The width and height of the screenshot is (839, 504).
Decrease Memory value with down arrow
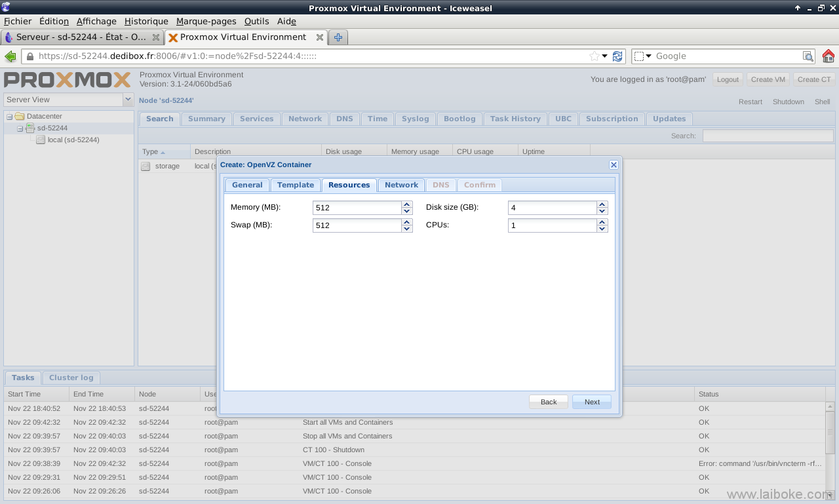pos(407,211)
